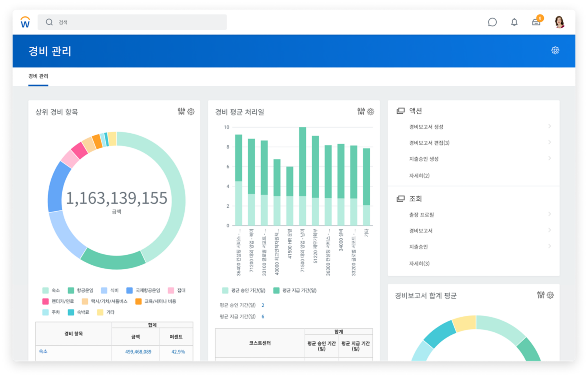The width and height of the screenshot is (588, 377).
Task: Toggle 평균 승인 기간(일) legend item
Action: [244, 290]
